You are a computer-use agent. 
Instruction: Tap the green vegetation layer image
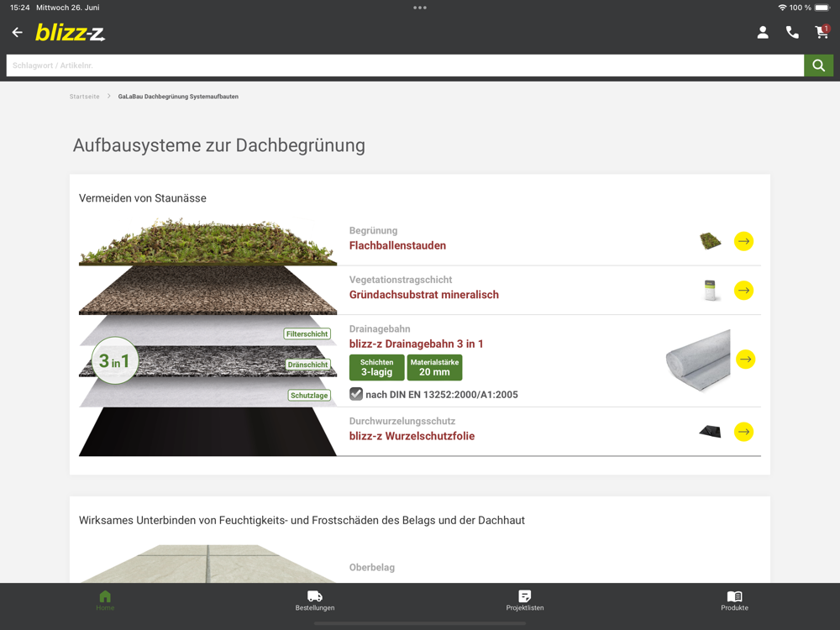[x=207, y=242]
